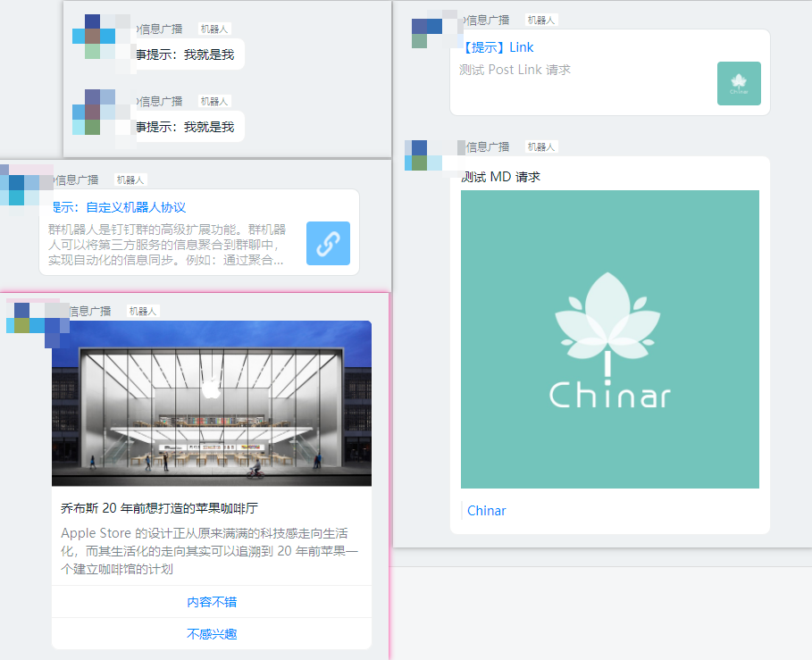Click the 机器人 badge on the Apple Store message
812x660 pixels.
pyautogui.click(x=142, y=311)
